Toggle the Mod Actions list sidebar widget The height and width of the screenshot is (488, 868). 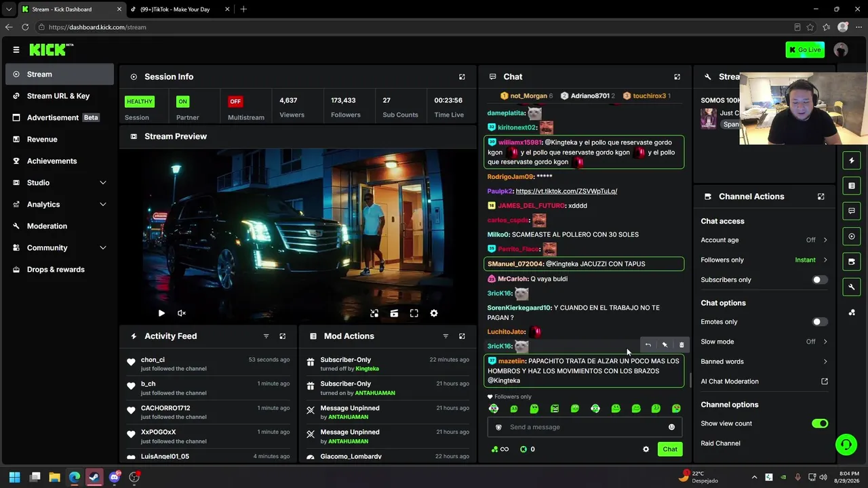[852, 186]
